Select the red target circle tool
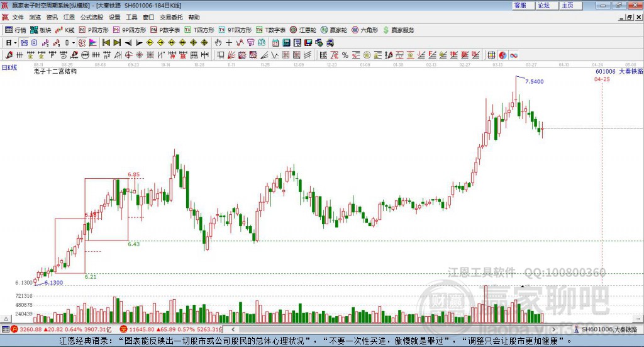This screenshot has width=644, height=347. (x=128, y=55)
